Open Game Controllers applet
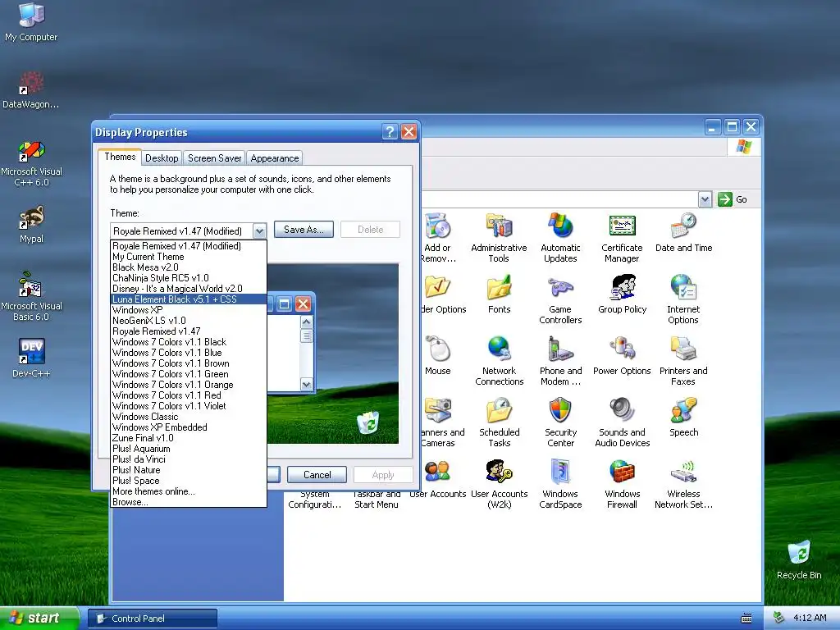Viewport: 840px width, 630px height. pos(560,299)
